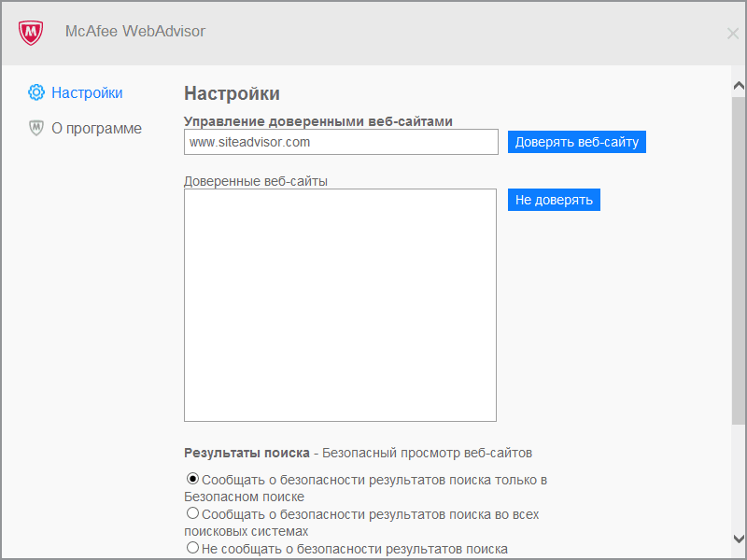Click inside the Доверенные веб-сайты list box
The width and height of the screenshot is (747, 560).
pos(340,305)
